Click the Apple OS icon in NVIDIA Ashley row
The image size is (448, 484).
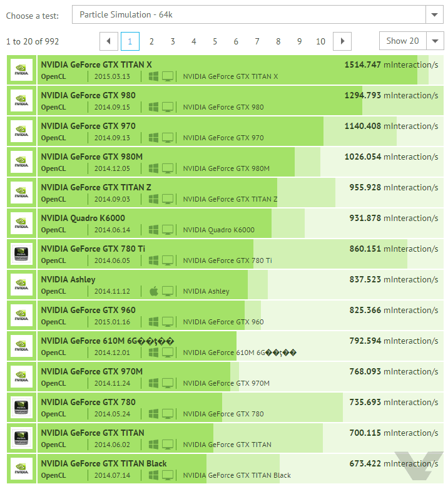(154, 291)
